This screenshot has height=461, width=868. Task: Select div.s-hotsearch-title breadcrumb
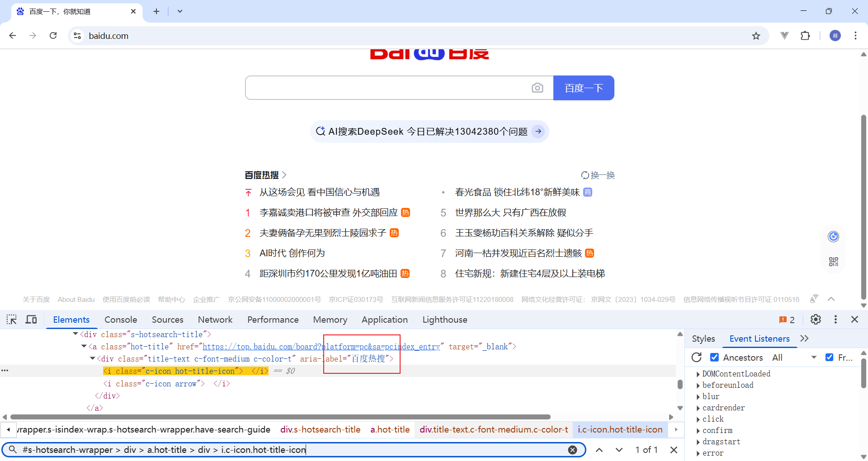(x=320, y=429)
